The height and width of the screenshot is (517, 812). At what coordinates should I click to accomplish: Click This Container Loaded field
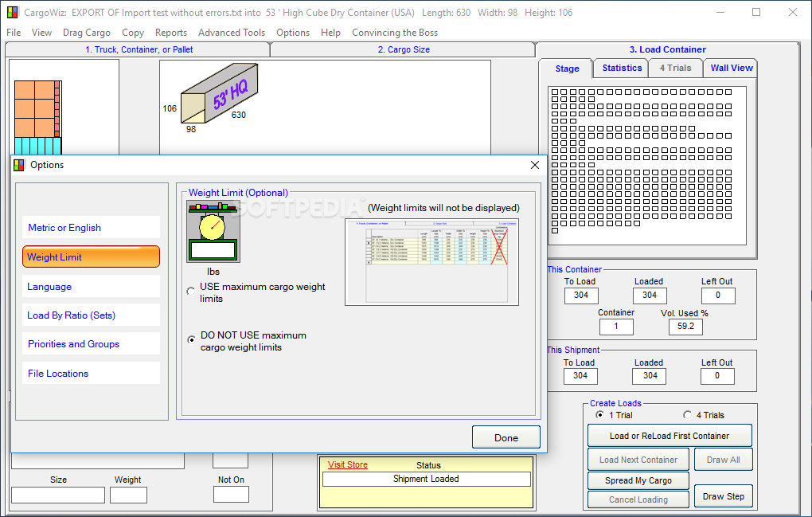pos(650,296)
